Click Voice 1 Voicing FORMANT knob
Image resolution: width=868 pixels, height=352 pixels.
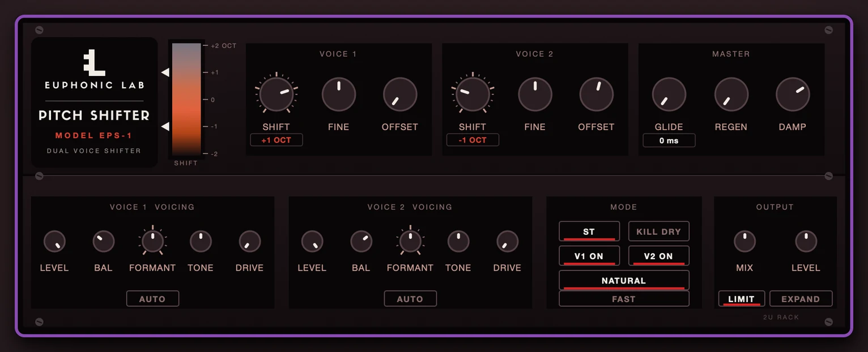coord(152,242)
